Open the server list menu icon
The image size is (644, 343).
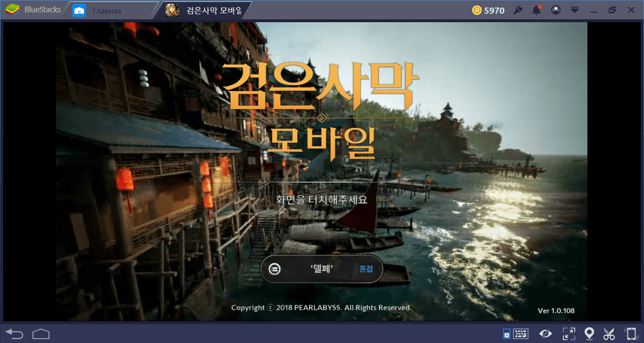tap(274, 269)
